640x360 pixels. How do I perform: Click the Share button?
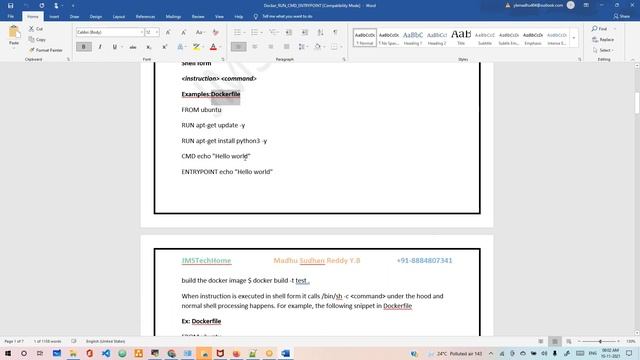click(x=622, y=16)
